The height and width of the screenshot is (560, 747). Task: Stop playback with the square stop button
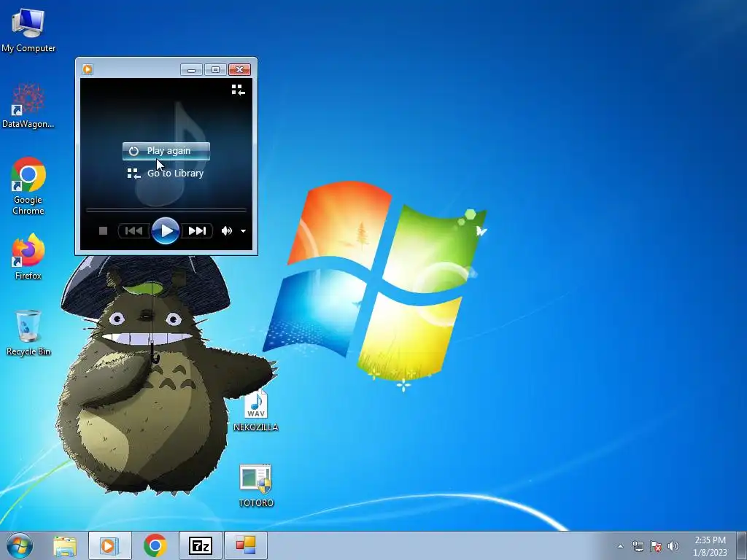[x=103, y=231]
